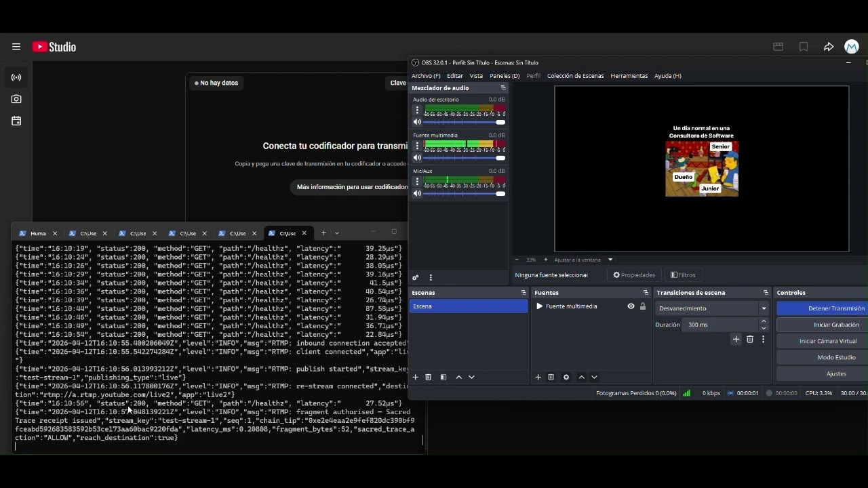Open options menu for Fuente multimedia audio
Image resolution: width=868 pixels, height=488 pixels.
417,146
